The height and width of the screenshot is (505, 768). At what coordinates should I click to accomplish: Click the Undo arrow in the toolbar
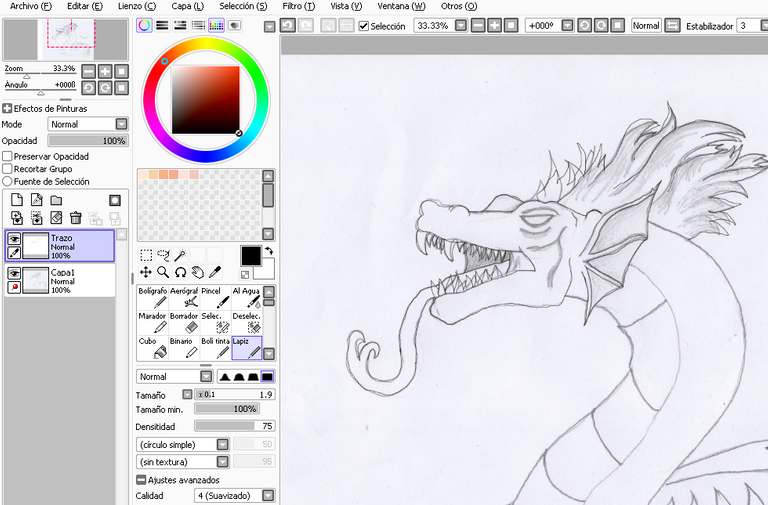tap(288, 25)
